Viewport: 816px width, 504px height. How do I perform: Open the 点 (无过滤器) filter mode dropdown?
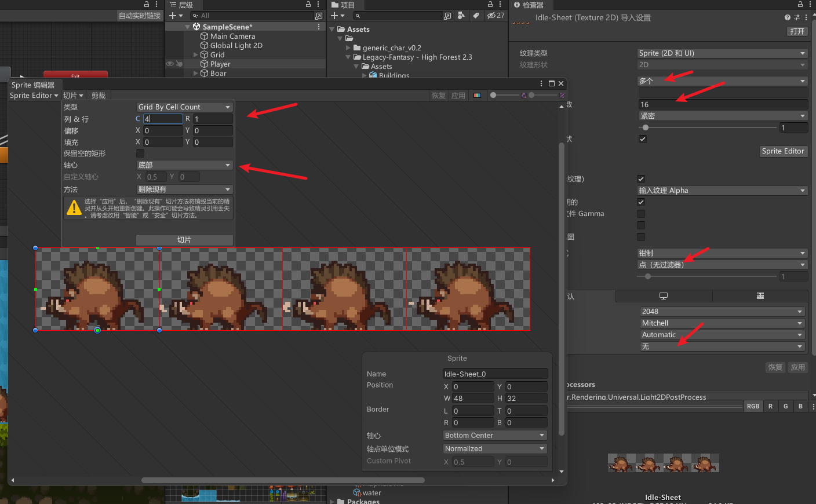pyautogui.click(x=722, y=265)
